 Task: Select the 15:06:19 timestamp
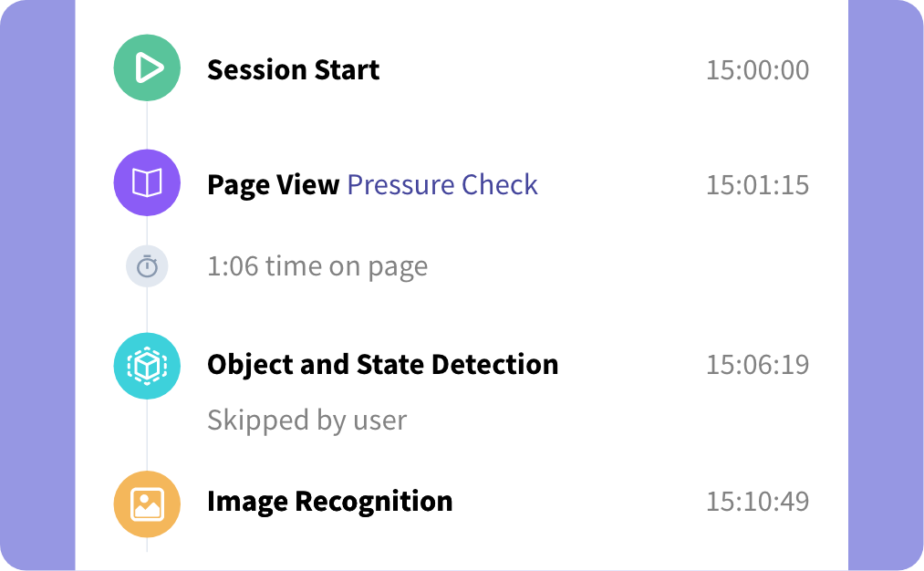pos(757,364)
